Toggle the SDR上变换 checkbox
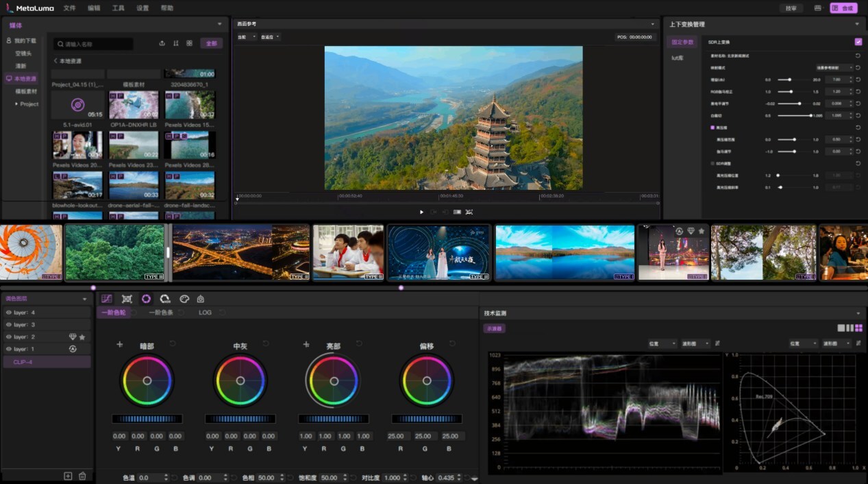This screenshot has width=868, height=484. [858, 42]
